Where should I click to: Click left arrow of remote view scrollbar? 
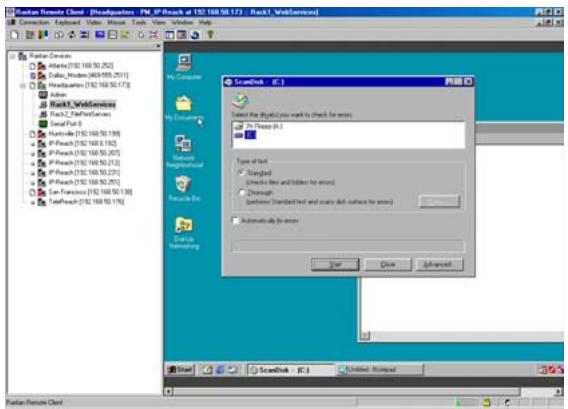(168, 392)
